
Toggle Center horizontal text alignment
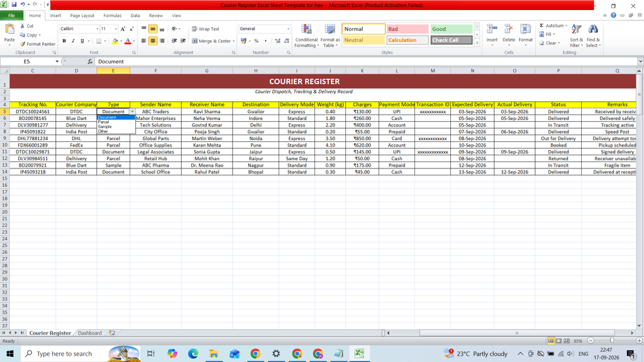tap(153, 41)
